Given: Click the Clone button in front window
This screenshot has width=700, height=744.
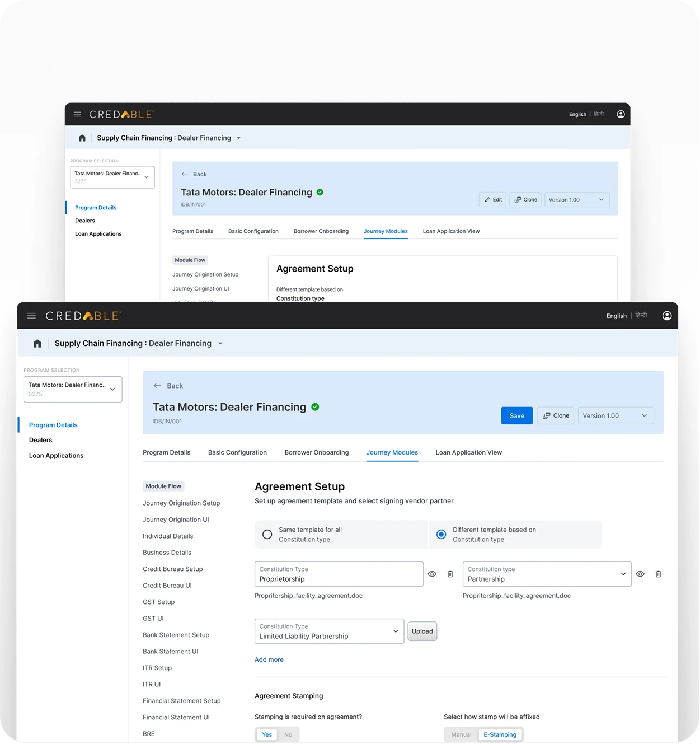Looking at the screenshot, I should (x=556, y=415).
